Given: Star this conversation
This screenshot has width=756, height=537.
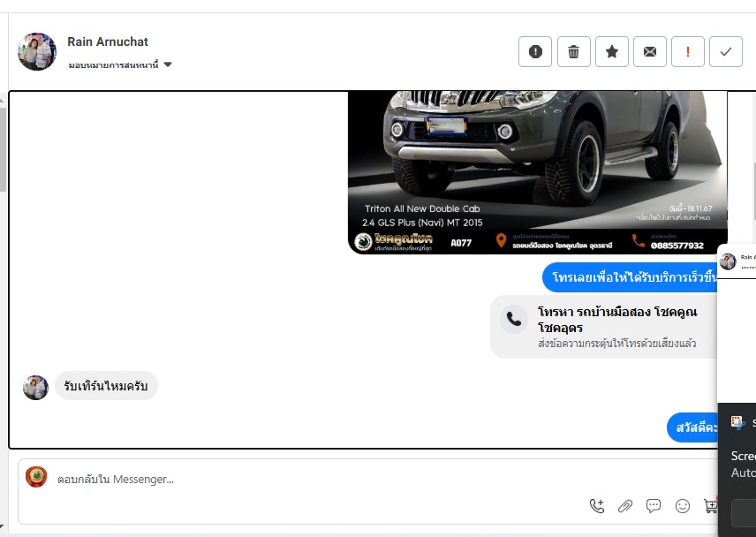Looking at the screenshot, I should point(612,51).
